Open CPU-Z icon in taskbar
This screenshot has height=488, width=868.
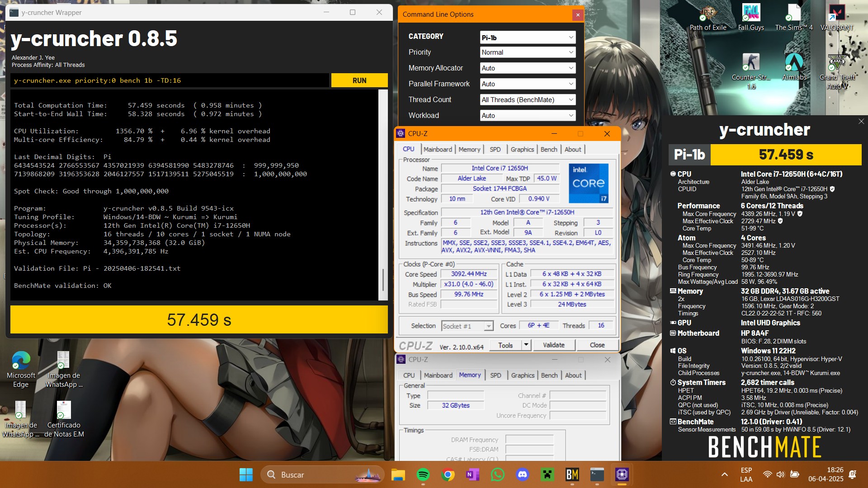[x=622, y=474]
